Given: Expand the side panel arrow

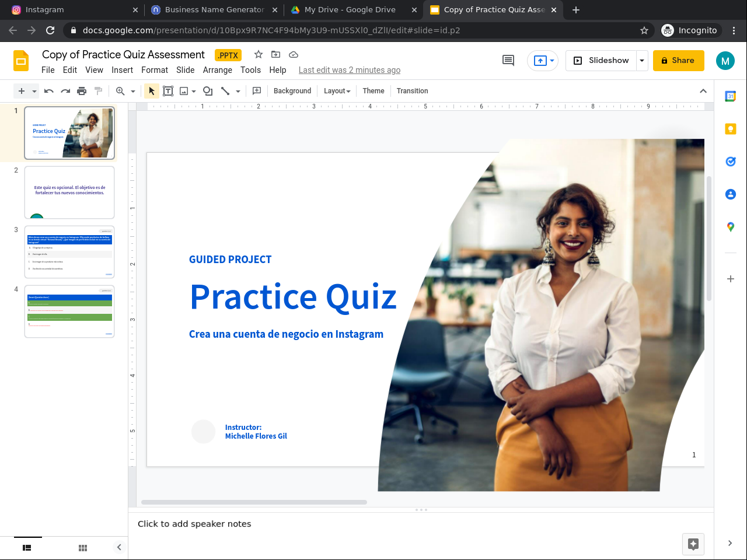Looking at the screenshot, I should (730, 543).
